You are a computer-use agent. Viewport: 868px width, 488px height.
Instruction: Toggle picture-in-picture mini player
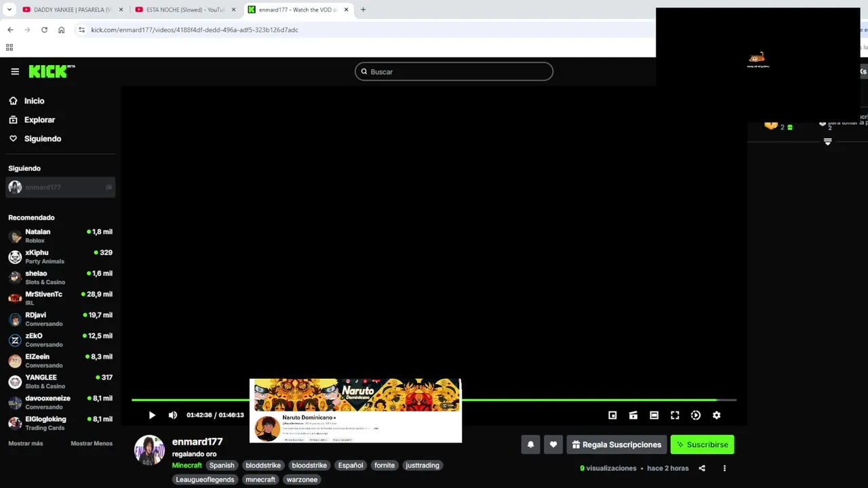[x=612, y=415]
